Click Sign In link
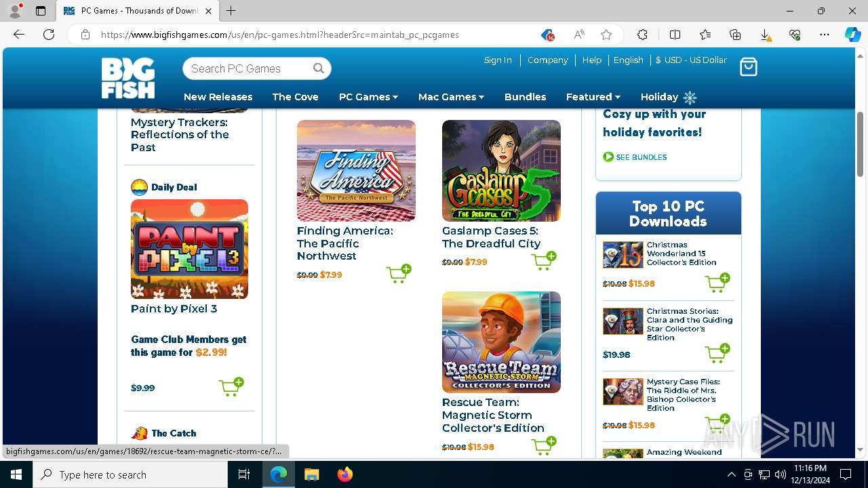 498,60
